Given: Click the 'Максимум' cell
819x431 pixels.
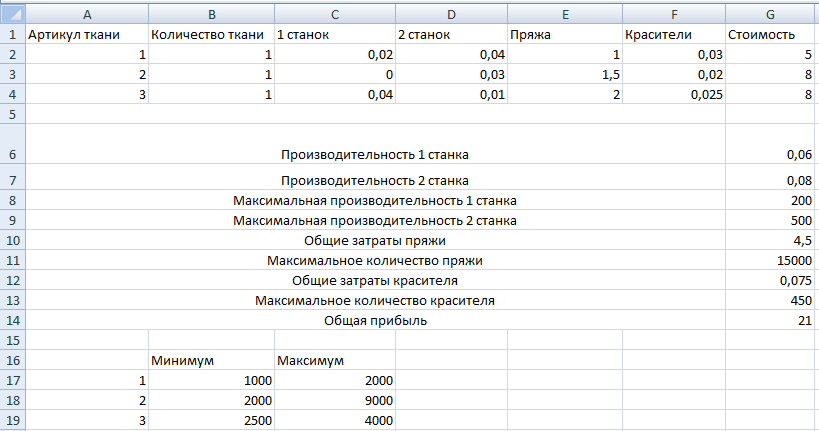Looking at the screenshot, I should 335,360.
